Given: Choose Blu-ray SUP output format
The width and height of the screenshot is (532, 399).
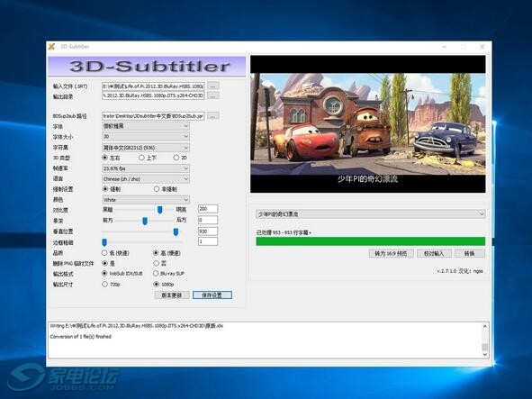Looking at the screenshot, I should [156, 273].
